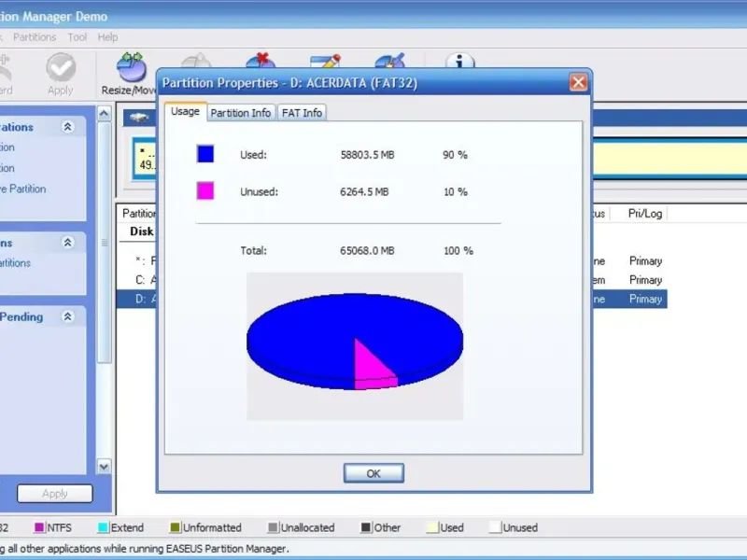Click the Other legend color box
The image size is (747, 560).
366,527
